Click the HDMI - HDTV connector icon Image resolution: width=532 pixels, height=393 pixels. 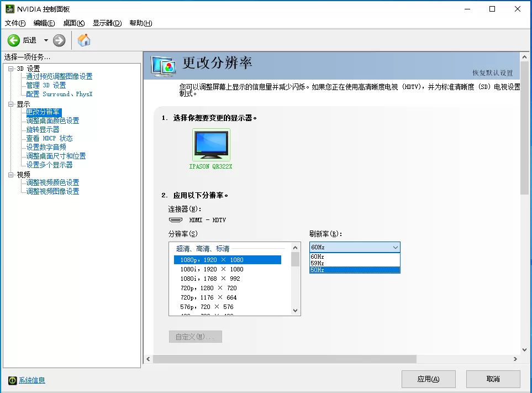coord(177,219)
